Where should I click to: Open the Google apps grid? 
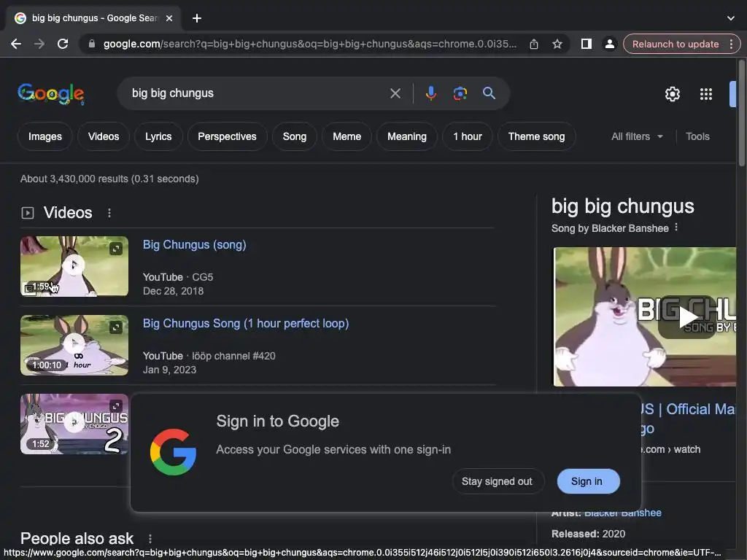coord(706,94)
